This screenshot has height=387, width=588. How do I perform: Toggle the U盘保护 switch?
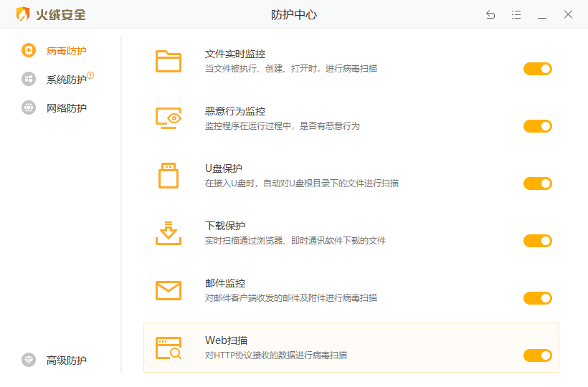537,183
